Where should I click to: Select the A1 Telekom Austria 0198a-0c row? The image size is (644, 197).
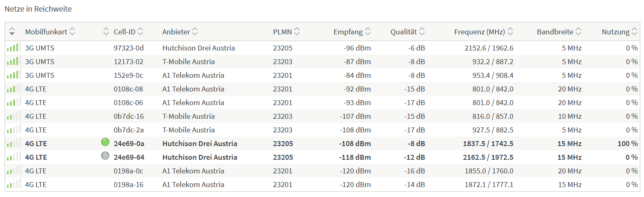click(x=322, y=171)
